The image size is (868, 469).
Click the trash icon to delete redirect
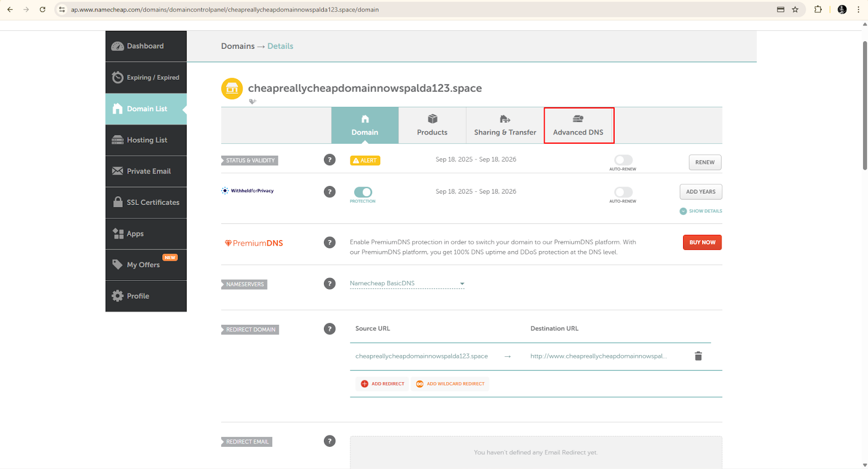[698, 356]
